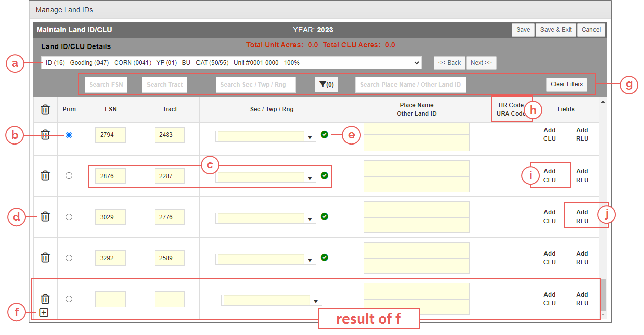Open Sec/Twp/Rng dropdown for FSN 2794
Screen dimensions: 644x335
[x=266, y=136]
